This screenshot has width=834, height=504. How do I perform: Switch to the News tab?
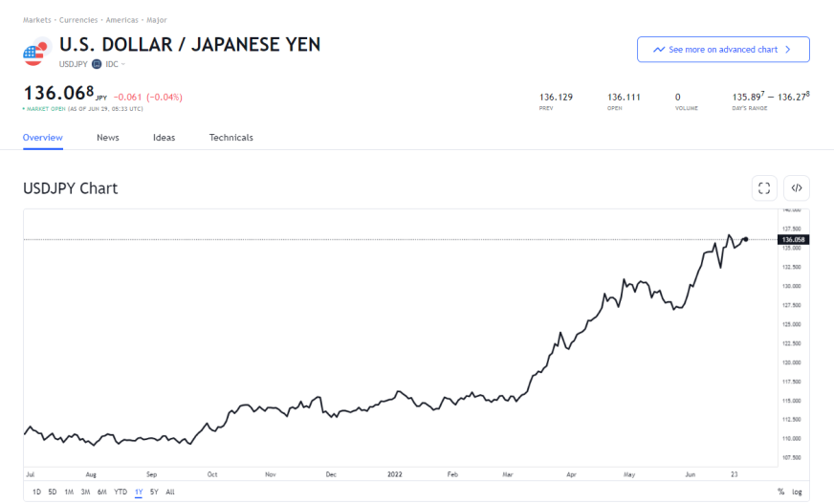[x=107, y=138]
